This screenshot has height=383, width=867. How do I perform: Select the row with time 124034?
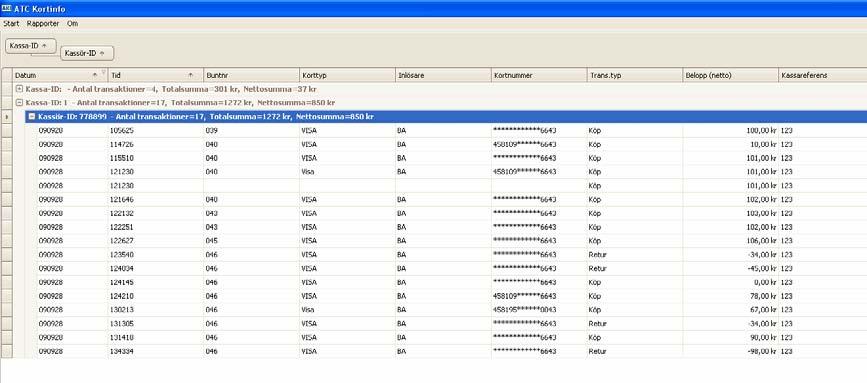click(x=452, y=269)
